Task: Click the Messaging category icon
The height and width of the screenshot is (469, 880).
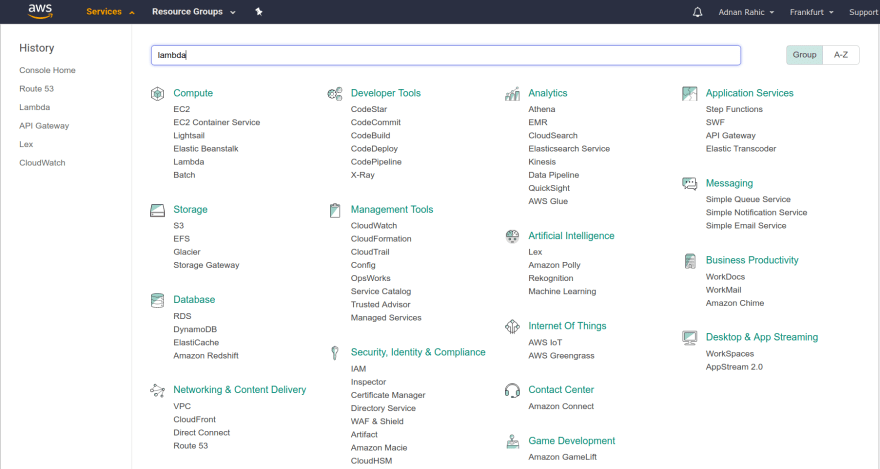Action: click(x=689, y=184)
